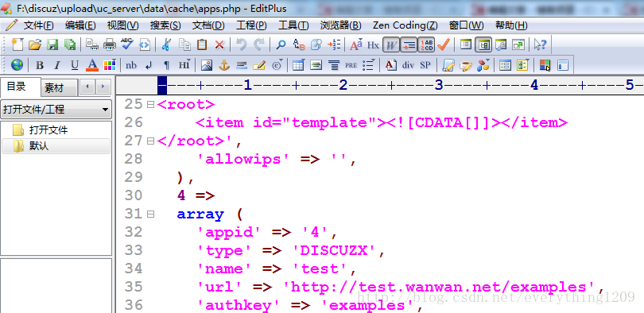This screenshot has width=644, height=313.
Task: View page in browser globe icon
Action: click(17, 65)
